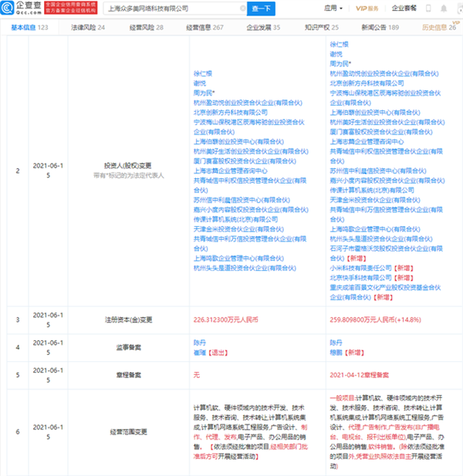The image size is (463, 476).
Task: Open the mobile phone icon in header
Action: [x=428, y=8]
